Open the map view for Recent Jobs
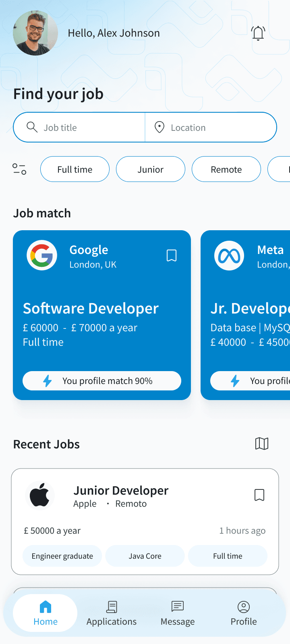290x644 pixels. pyautogui.click(x=262, y=444)
